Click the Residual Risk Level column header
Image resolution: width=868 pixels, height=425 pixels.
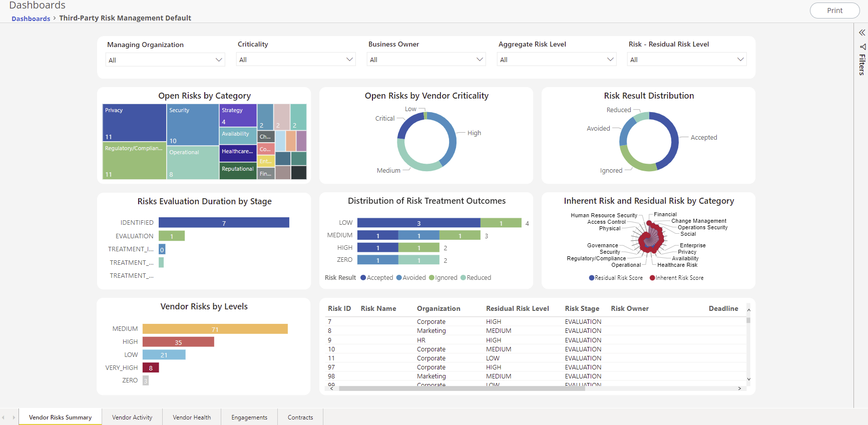[x=517, y=309]
